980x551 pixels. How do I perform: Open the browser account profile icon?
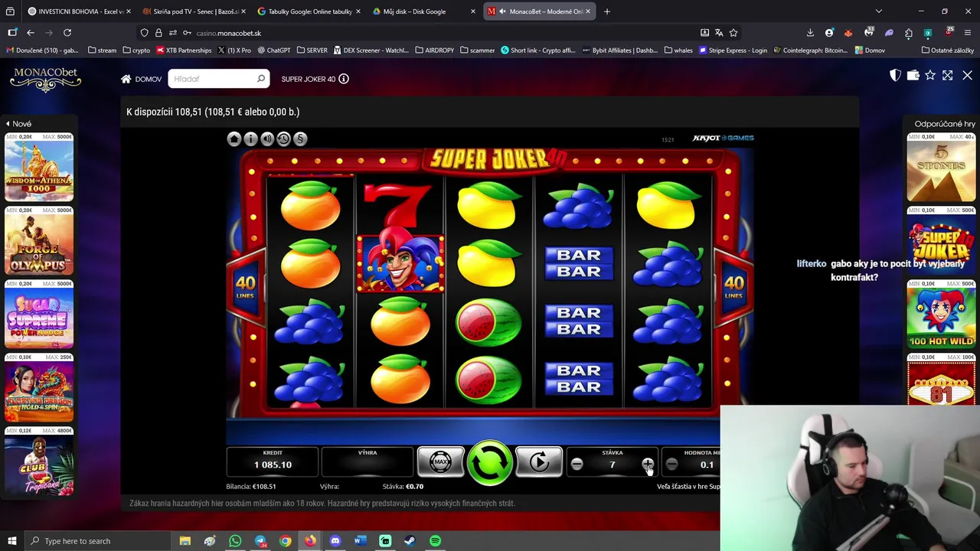coord(829,33)
